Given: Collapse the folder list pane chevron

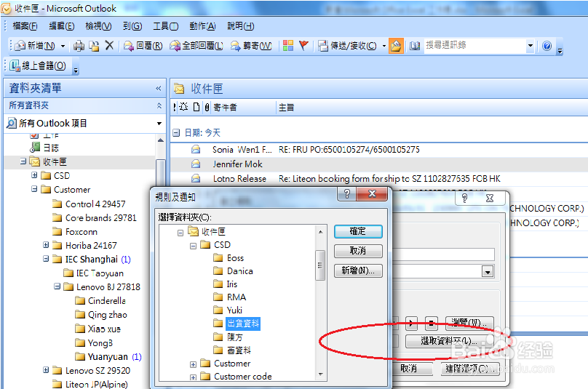Looking at the screenshot, I should pyautogui.click(x=158, y=89).
